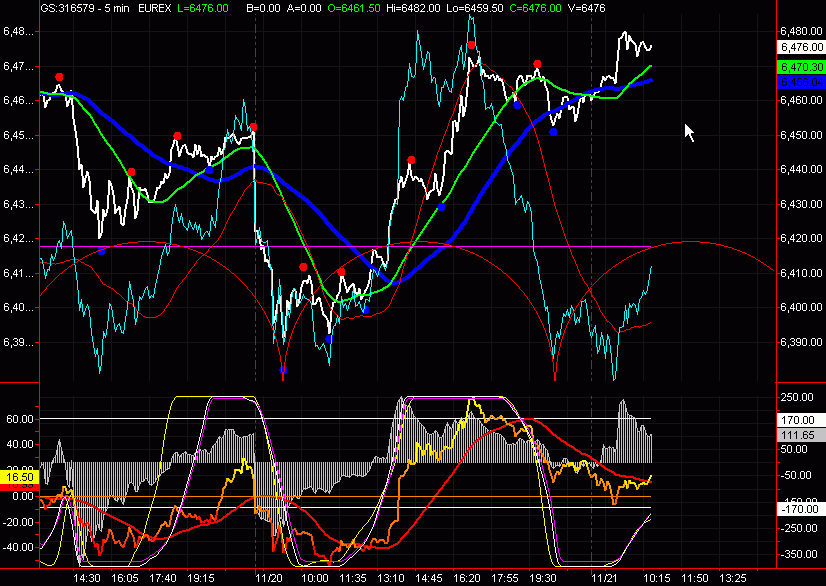
Task: Click the yellow 16.50 indicator value label
Action: (x=21, y=478)
